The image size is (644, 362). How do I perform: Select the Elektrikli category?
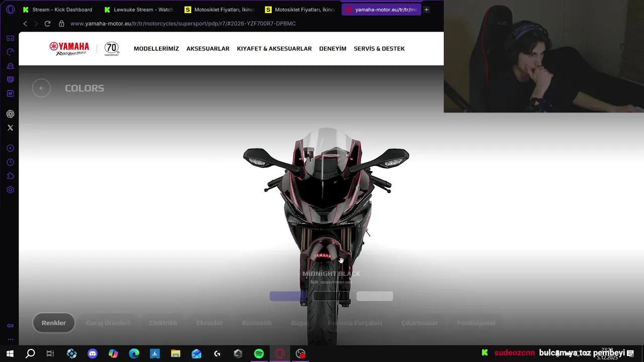[163, 323]
